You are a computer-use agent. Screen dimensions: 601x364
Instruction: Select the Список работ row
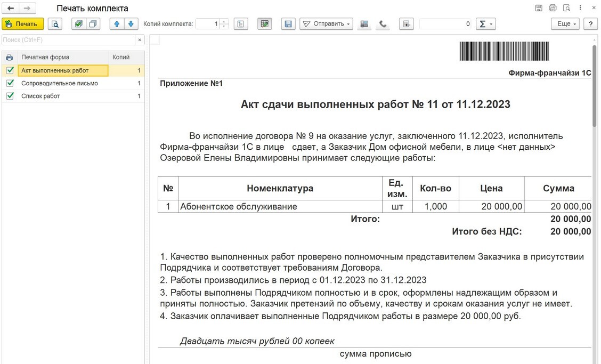click(x=73, y=96)
